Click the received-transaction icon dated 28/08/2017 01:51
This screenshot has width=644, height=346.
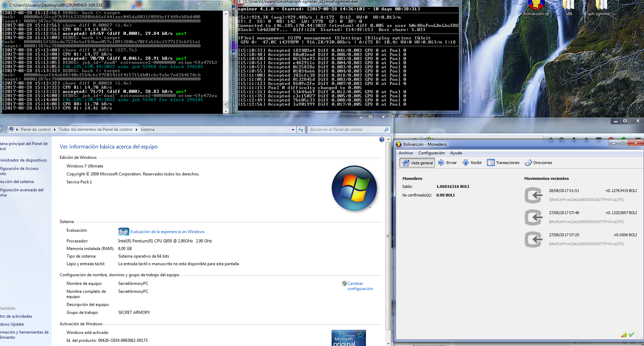pyautogui.click(x=533, y=195)
